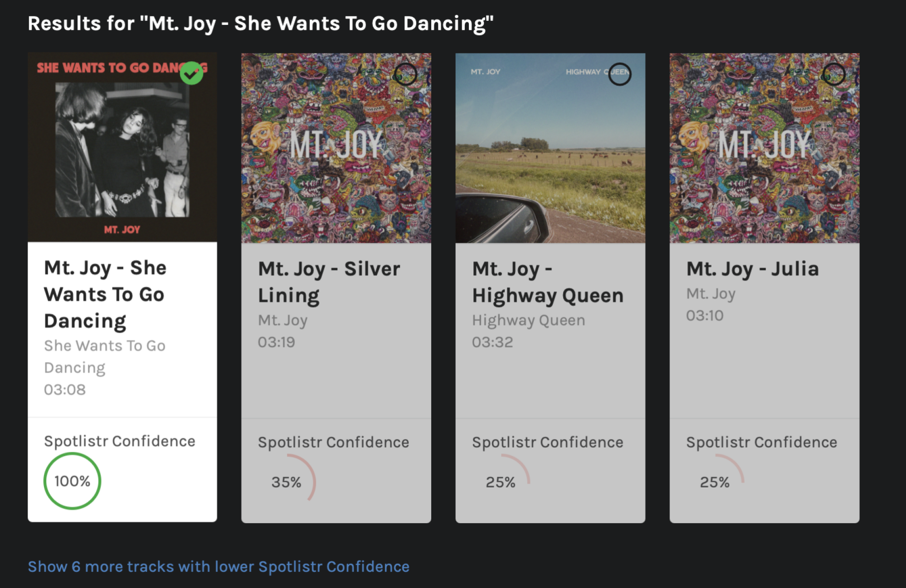Click the duration '03:19'
906x588 pixels.
click(x=276, y=342)
